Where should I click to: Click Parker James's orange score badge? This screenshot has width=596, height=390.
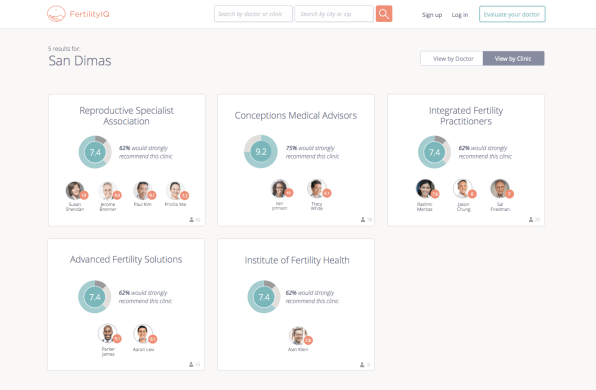point(117,338)
